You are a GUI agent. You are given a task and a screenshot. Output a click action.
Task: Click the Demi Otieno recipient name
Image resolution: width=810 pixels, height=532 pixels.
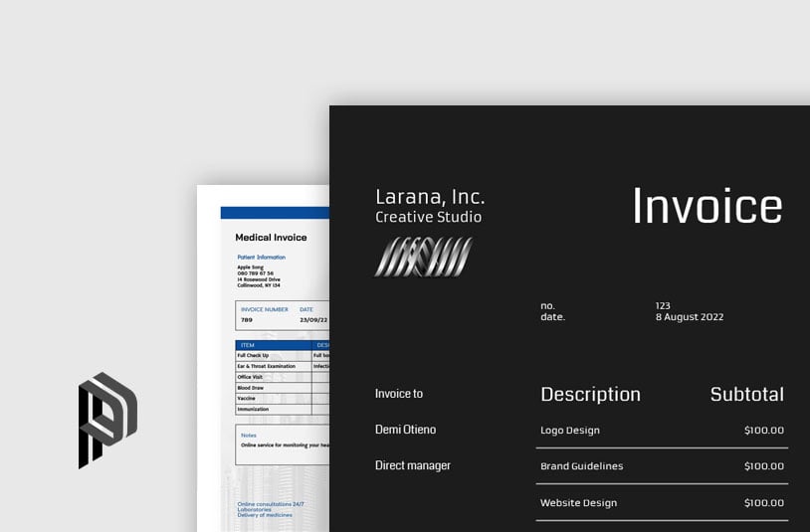point(405,430)
